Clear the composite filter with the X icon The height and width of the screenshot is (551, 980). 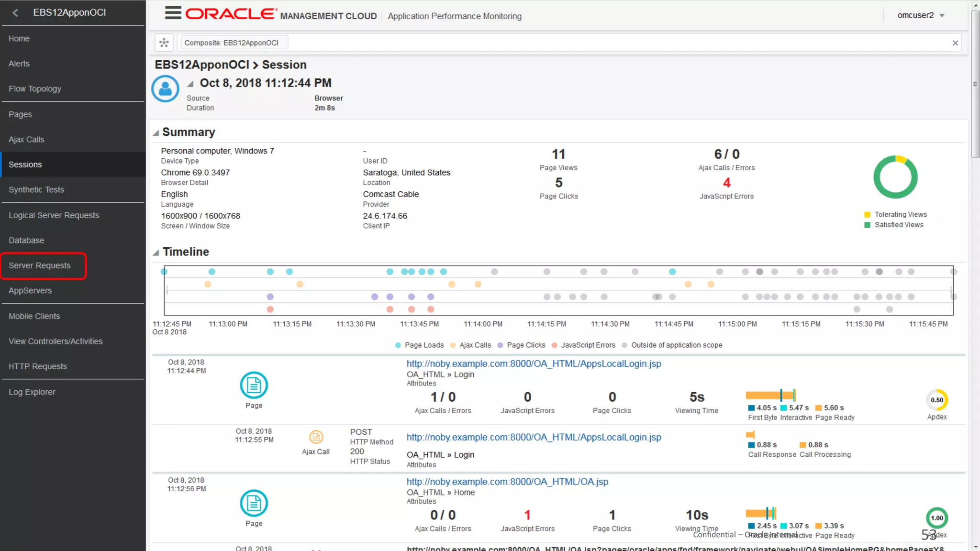(955, 43)
